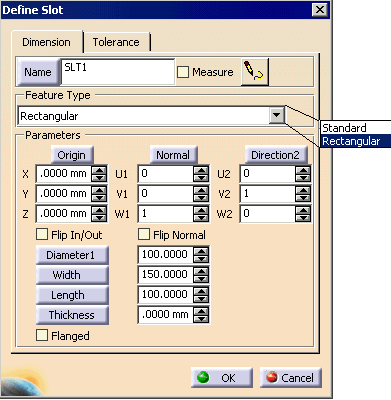Viewport: 391px width, 400px height.
Task: Open the Feature Type dropdown arrow
Action: [277, 116]
